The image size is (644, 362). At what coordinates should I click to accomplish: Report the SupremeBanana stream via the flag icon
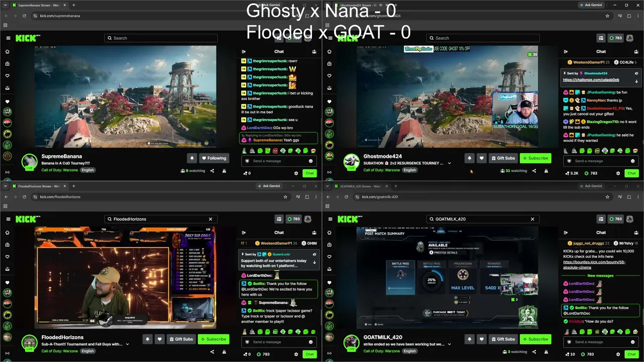click(x=224, y=171)
